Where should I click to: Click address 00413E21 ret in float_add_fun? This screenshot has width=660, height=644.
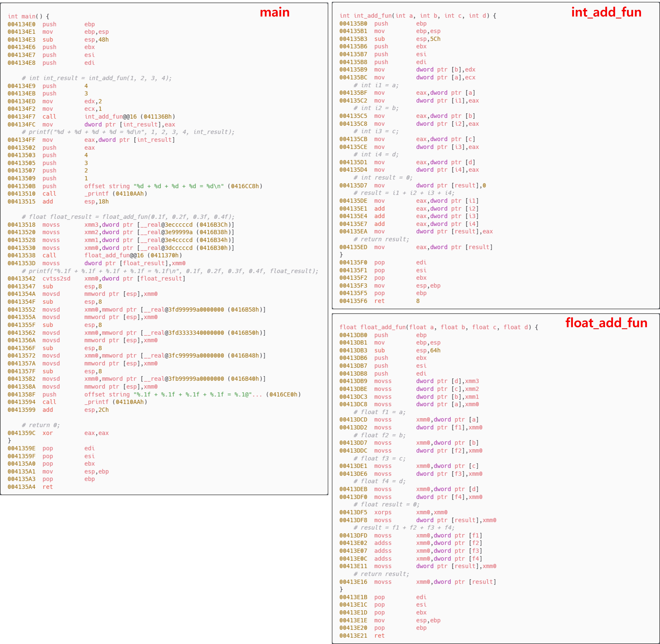353,636
